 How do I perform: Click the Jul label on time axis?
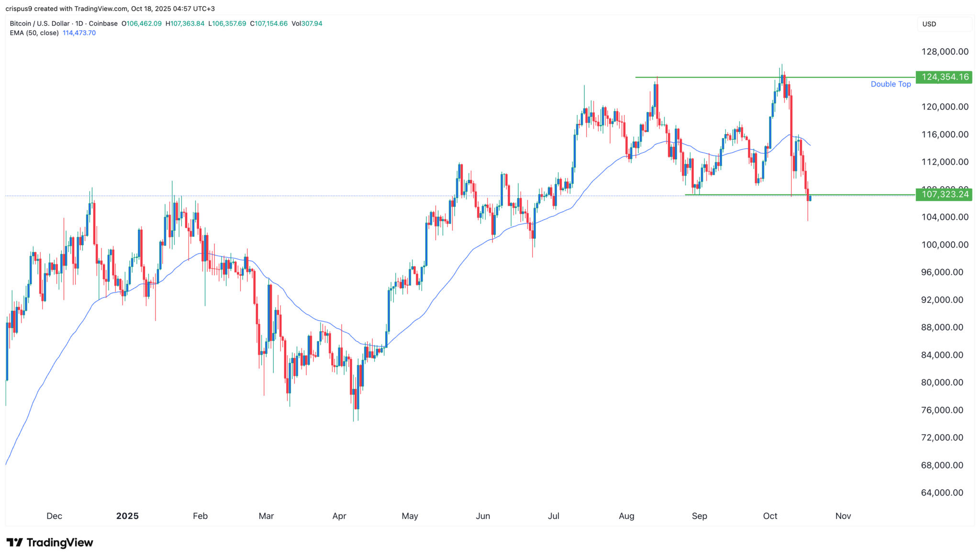coord(554,516)
